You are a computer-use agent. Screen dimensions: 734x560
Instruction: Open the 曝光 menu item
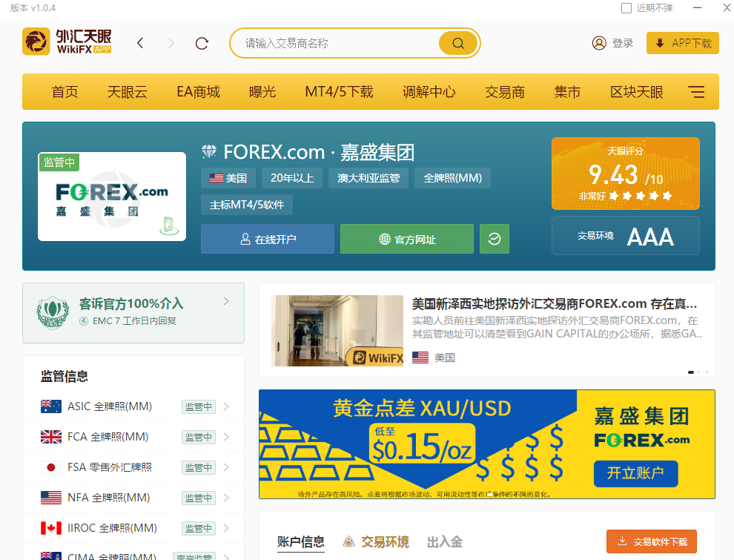coord(262,92)
